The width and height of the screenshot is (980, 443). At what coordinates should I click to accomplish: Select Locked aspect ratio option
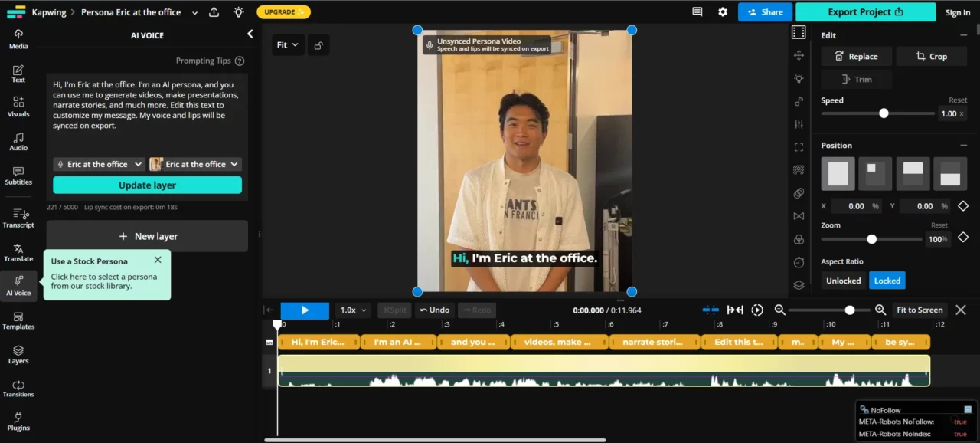[x=887, y=281]
